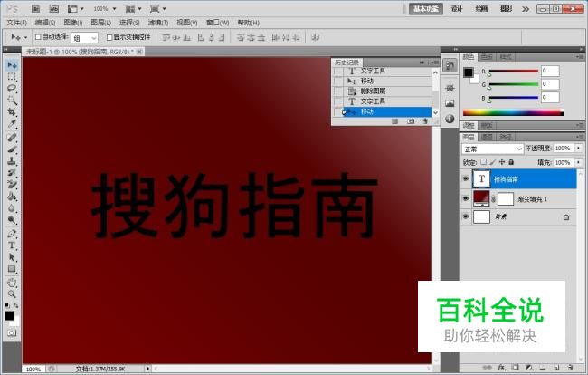The image size is (588, 375).
Task: Open the 填充 fill arrow
Action: (x=579, y=162)
